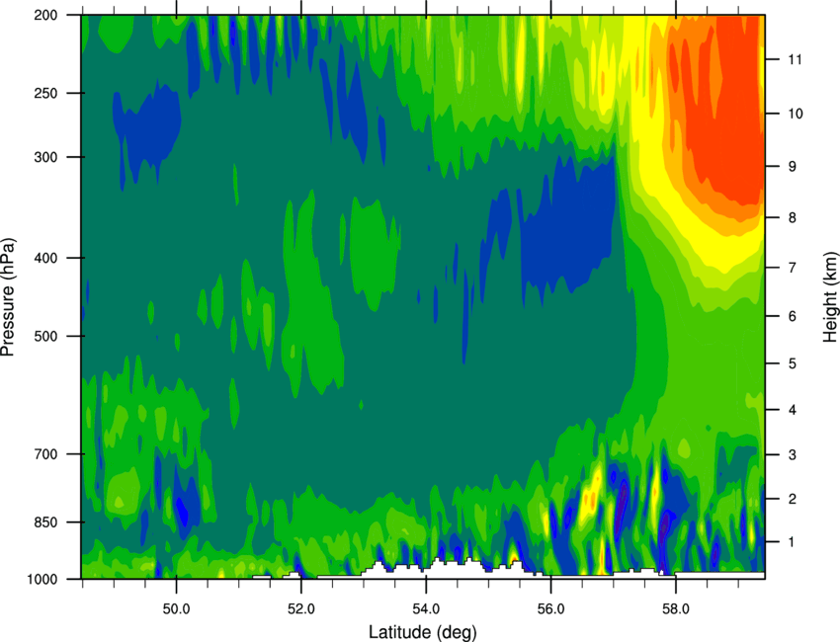Select the 700 pressure tick label
The width and height of the screenshot is (840, 642).
coord(45,454)
